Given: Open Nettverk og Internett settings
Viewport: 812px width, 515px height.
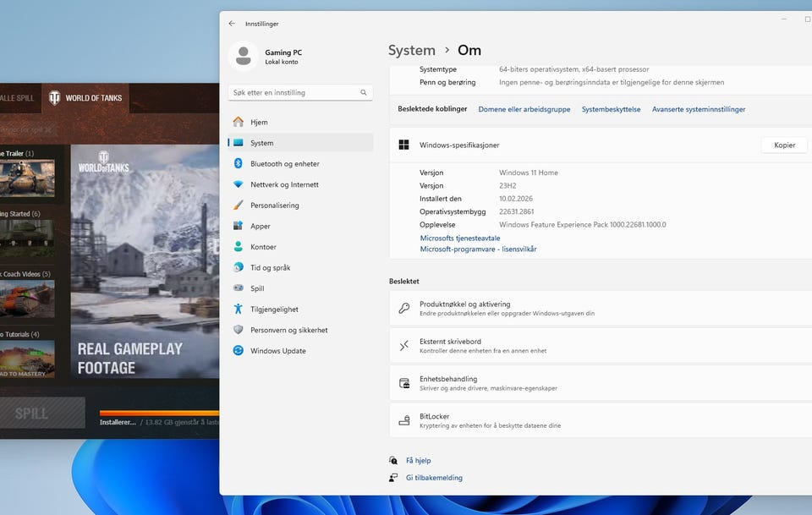Looking at the screenshot, I should (x=284, y=184).
